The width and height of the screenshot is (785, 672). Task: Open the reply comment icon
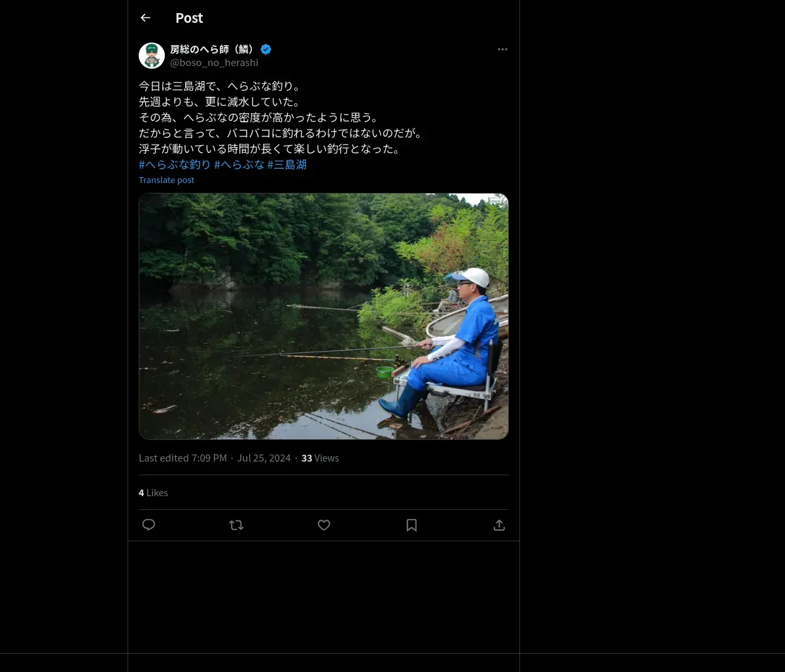pyautogui.click(x=148, y=525)
